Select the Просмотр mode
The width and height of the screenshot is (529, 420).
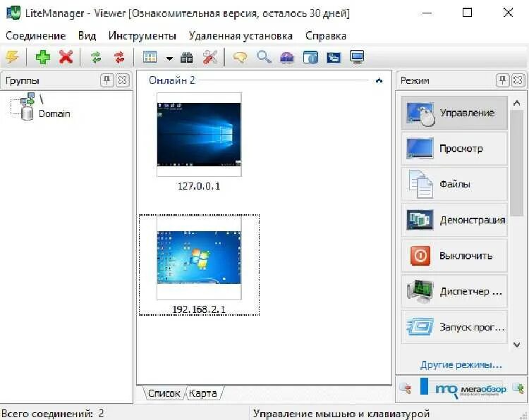pyautogui.click(x=454, y=149)
